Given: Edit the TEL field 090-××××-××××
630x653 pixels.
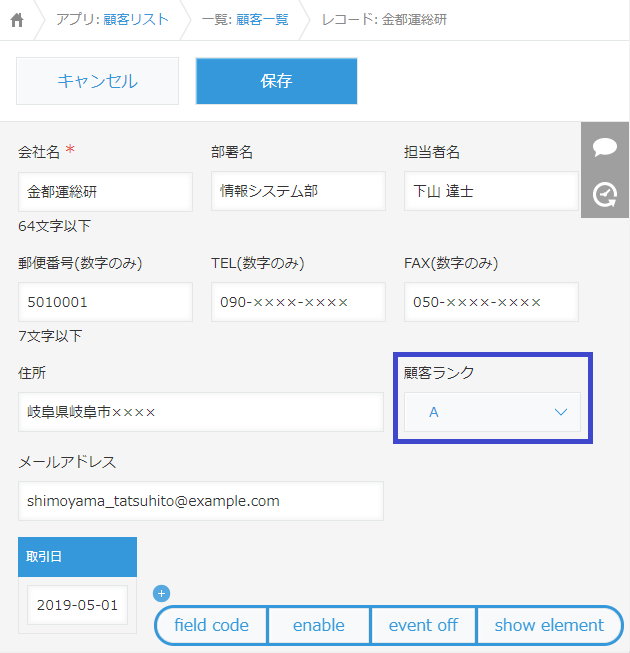Looking at the screenshot, I should pos(298,302).
